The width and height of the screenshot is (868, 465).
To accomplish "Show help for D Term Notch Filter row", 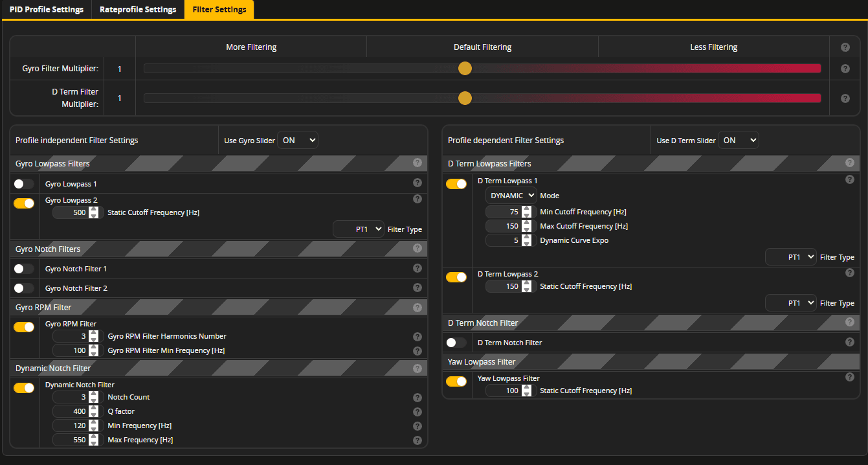I will click(x=849, y=342).
